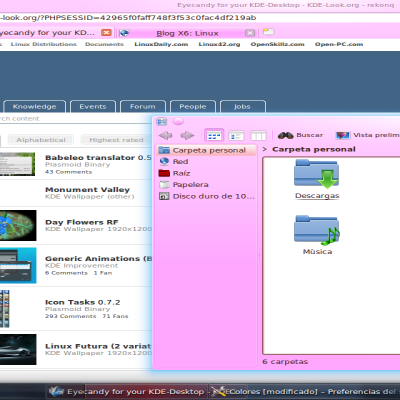Open a new browser tab
Viewport: 400px width, 400px height.
coord(268,32)
